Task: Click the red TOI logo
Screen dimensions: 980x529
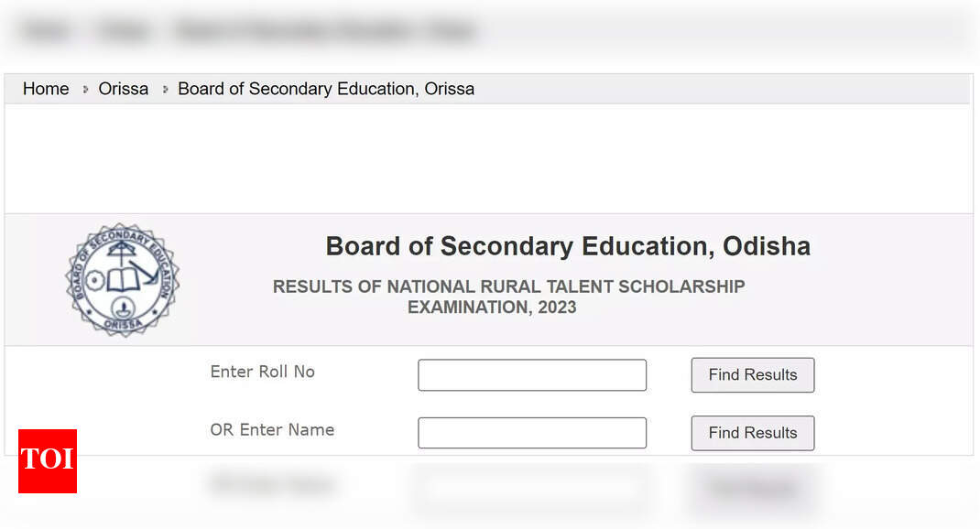Action: (48, 460)
